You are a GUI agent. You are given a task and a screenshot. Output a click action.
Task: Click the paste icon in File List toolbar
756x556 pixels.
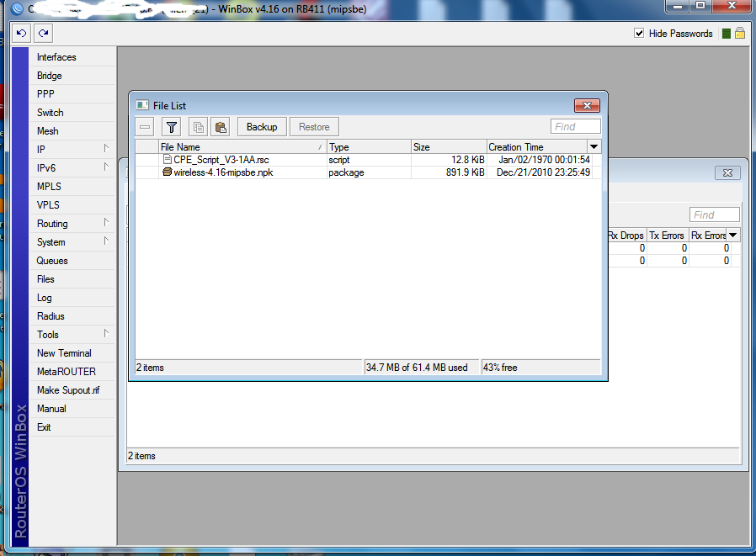coord(221,127)
